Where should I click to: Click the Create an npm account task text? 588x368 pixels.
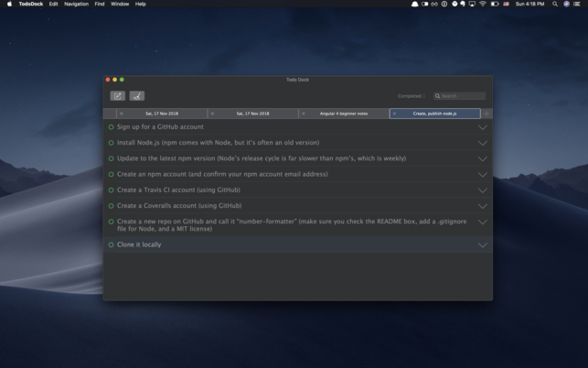[222, 174]
